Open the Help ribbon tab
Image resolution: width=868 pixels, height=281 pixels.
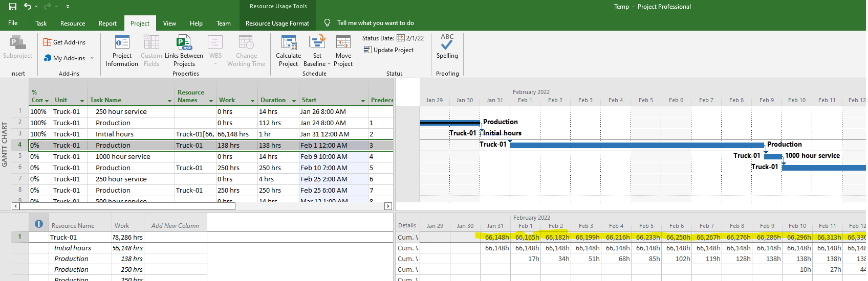coord(196,24)
